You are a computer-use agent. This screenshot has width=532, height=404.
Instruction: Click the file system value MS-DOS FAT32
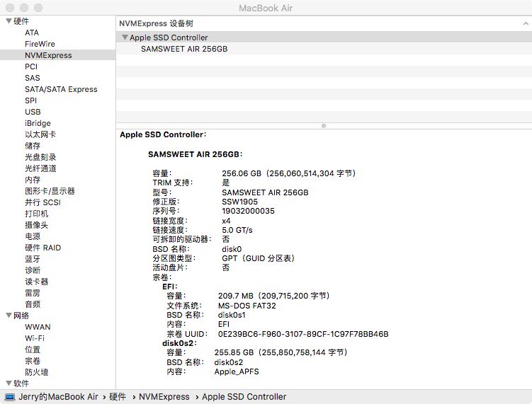click(247, 306)
